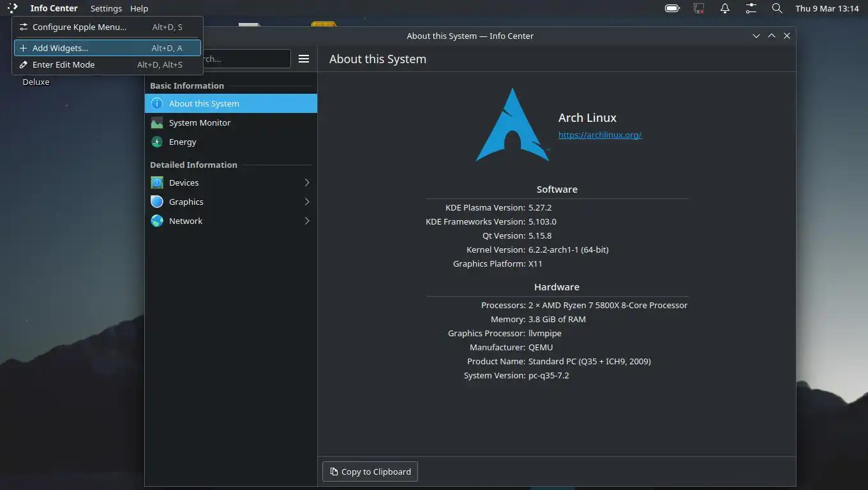This screenshot has height=490, width=868.
Task: Click the 'Arch Linux' distribution name
Action: 587,117
